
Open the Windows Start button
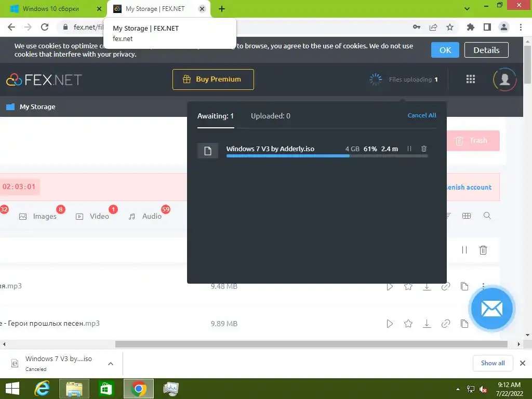click(x=12, y=389)
